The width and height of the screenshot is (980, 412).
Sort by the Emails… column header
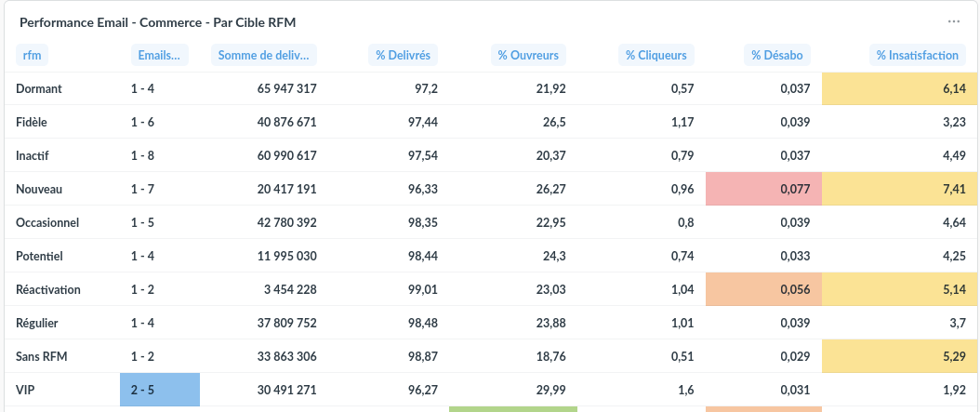[159, 55]
